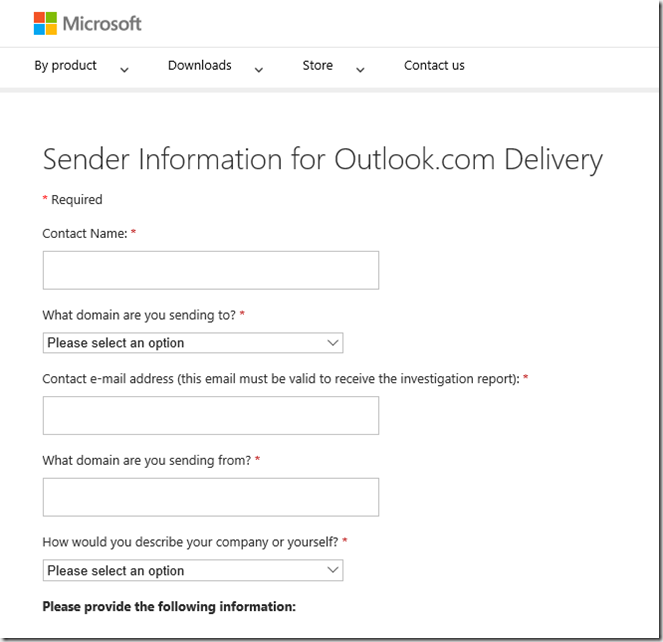Open the Store menu
Image resolution: width=663 pixels, height=642 pixels.
coord(318,66)
